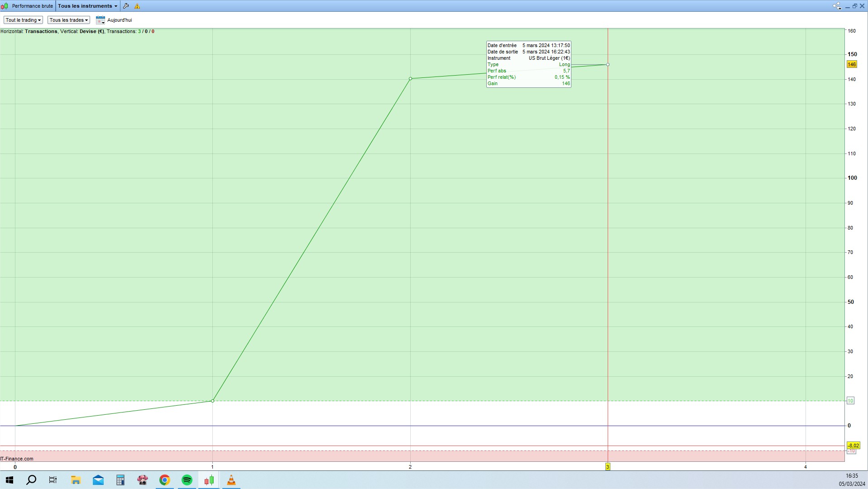Open Google Chrome from the taskbar

coord(164,480)
